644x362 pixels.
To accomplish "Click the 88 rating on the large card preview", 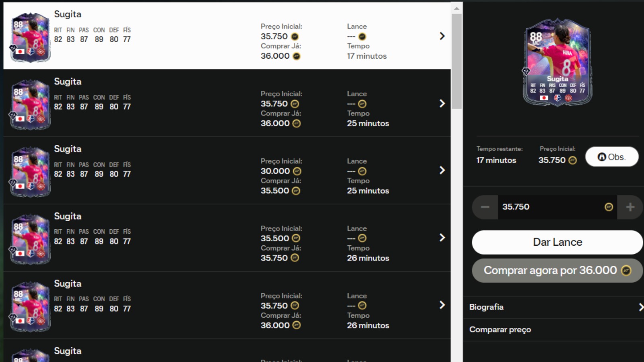I will click(x=536, y=37).
